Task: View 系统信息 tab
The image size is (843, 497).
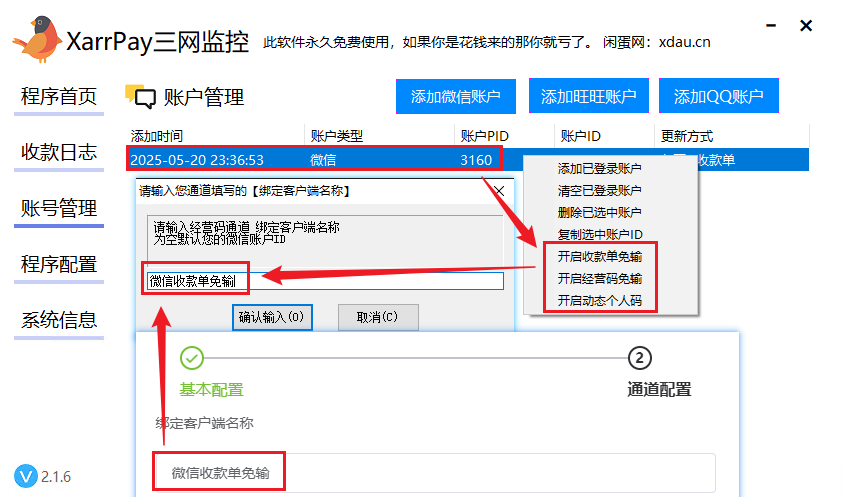Action: [59, 321]
